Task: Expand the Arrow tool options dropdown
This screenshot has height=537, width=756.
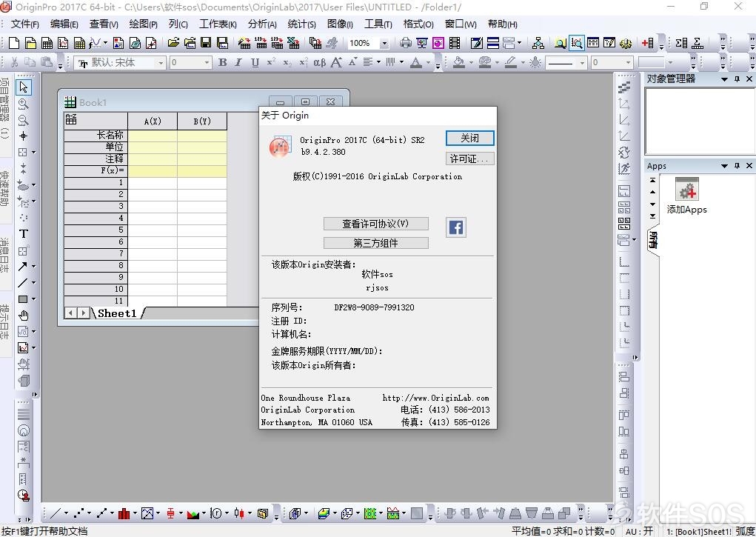Action: [x=34, y=267]
